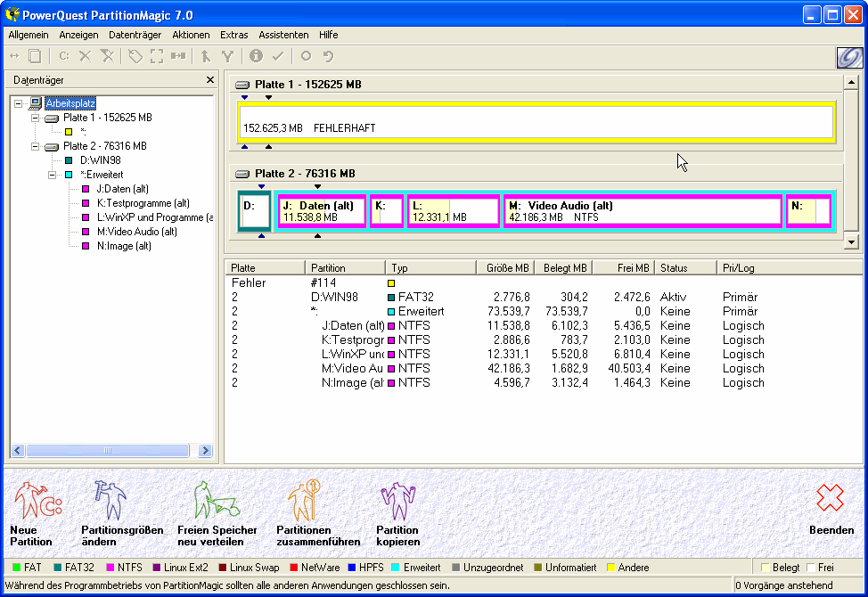Image resolution: width=868 pixels, height=597 pixels.
Task: Collapse the Platte 1 - 152625 MB node
Action: click(x=35, y=118)
